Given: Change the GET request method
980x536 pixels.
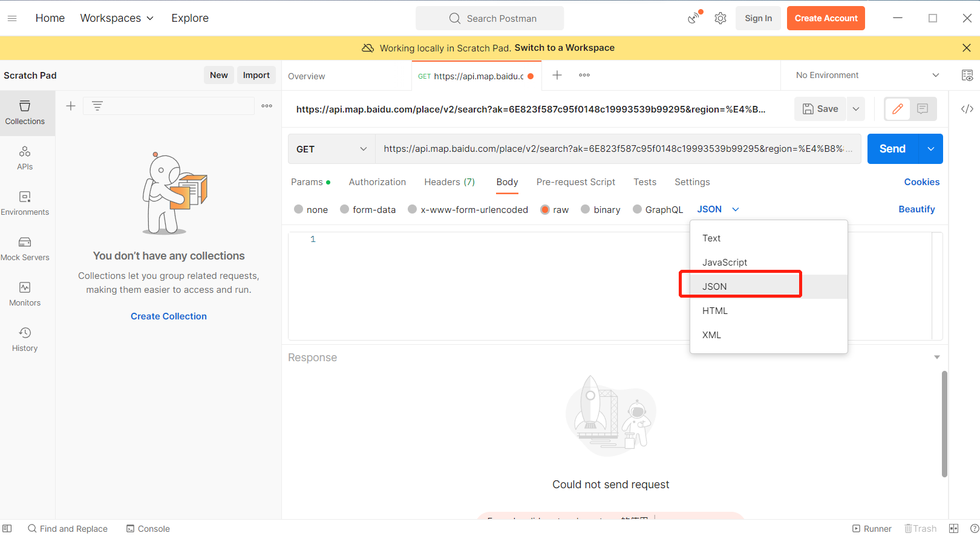Looking at the screenshot, I should point(332,149).
